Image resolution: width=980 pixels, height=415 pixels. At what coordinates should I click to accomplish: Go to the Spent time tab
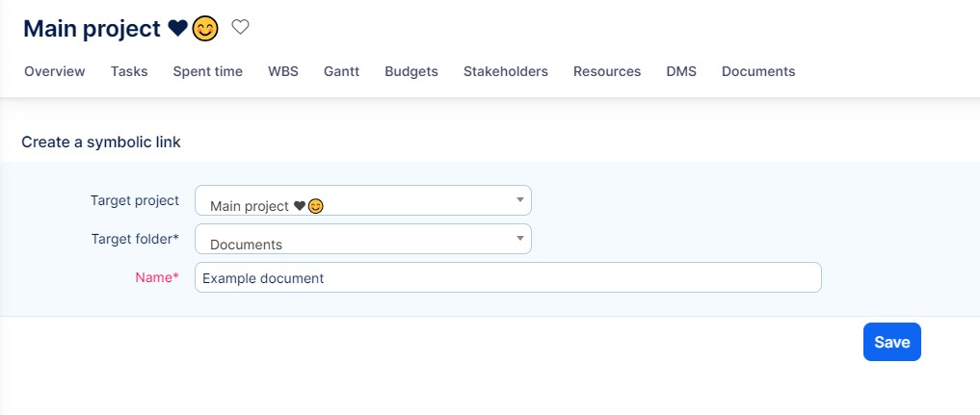click(208, 71)
